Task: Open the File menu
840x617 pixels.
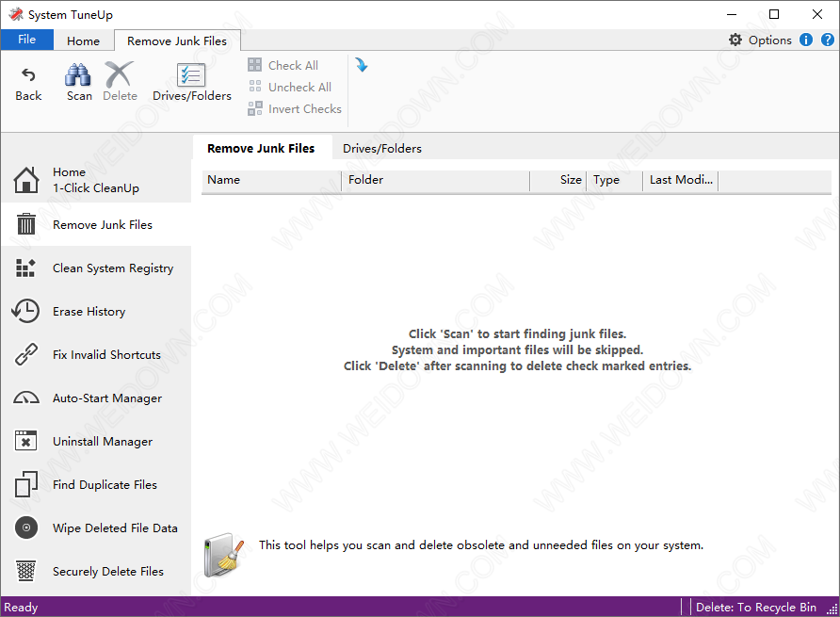Action: [x=26, y=40]
